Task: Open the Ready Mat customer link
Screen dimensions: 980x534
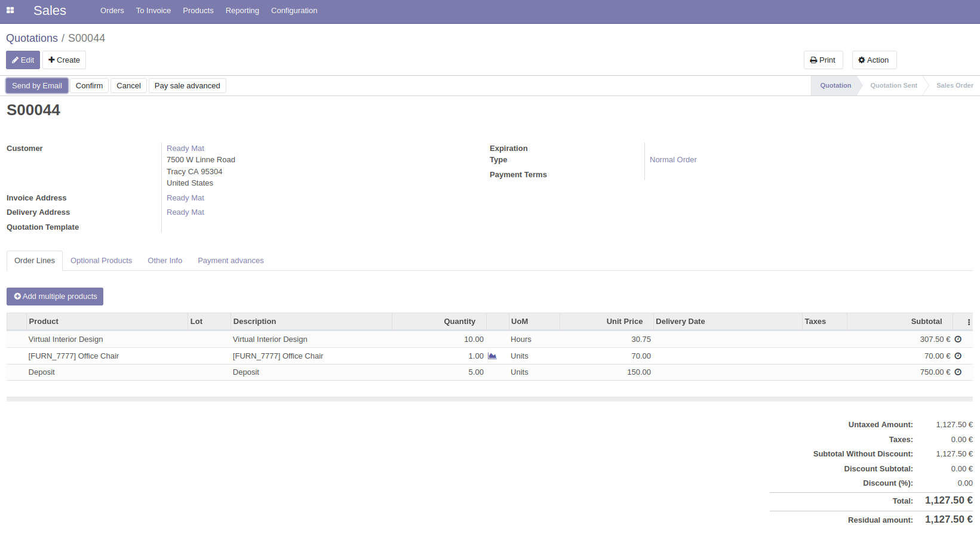Action: (185, 149)
